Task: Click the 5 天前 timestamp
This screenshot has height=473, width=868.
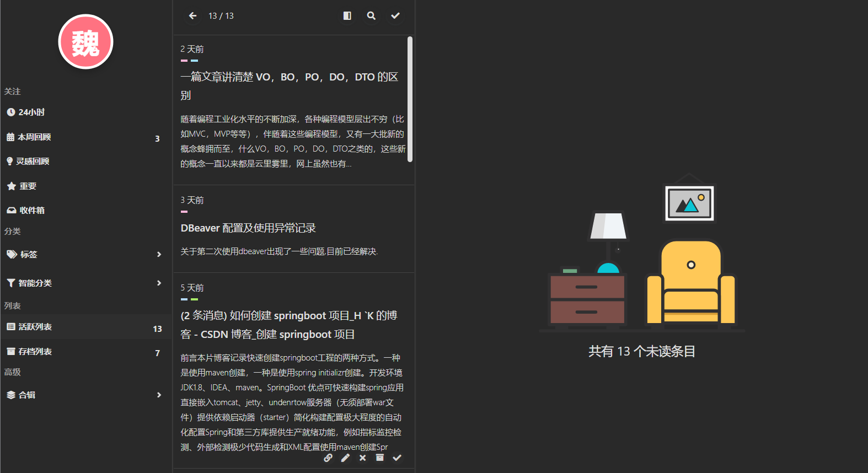Action: 192,288
